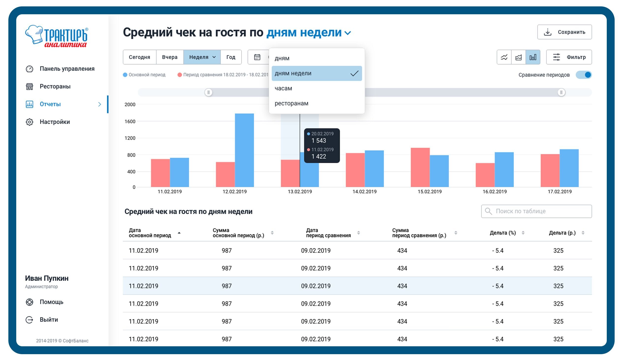Toggle the Сравнение периодов switch
Viewport: 623px width, 364px height.
[583, 75]
